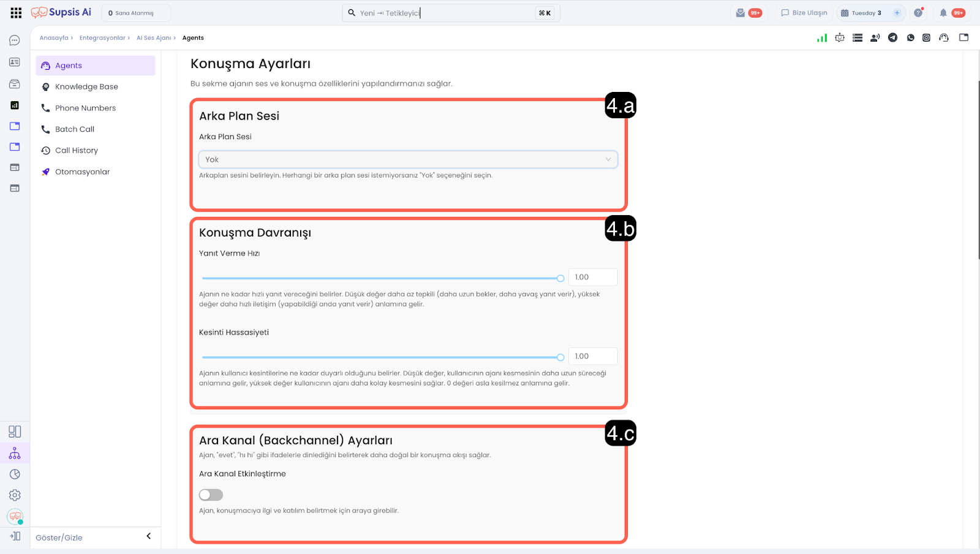Open the Arka Plan Sesi dropdown
The width and height of the screenshot is (980, 554).
pyautogui.click(x=408, y=159)
